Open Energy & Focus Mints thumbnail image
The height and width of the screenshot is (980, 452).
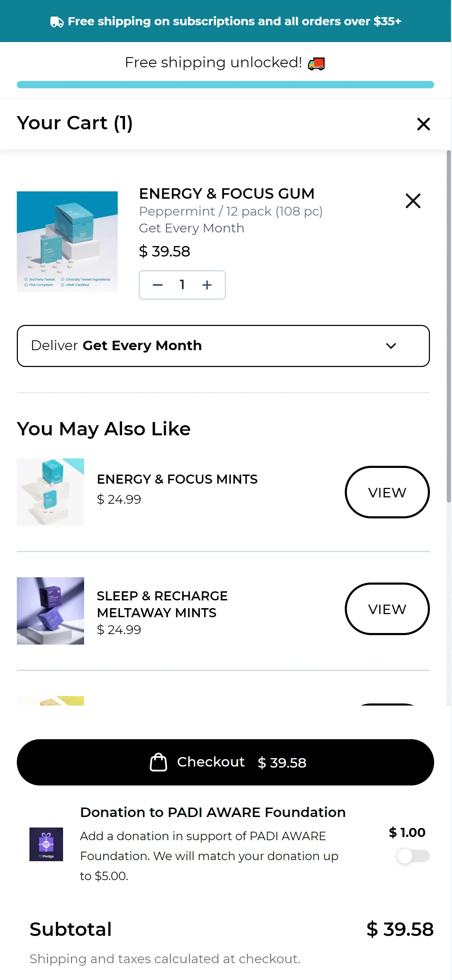click(x=50, y=492)
